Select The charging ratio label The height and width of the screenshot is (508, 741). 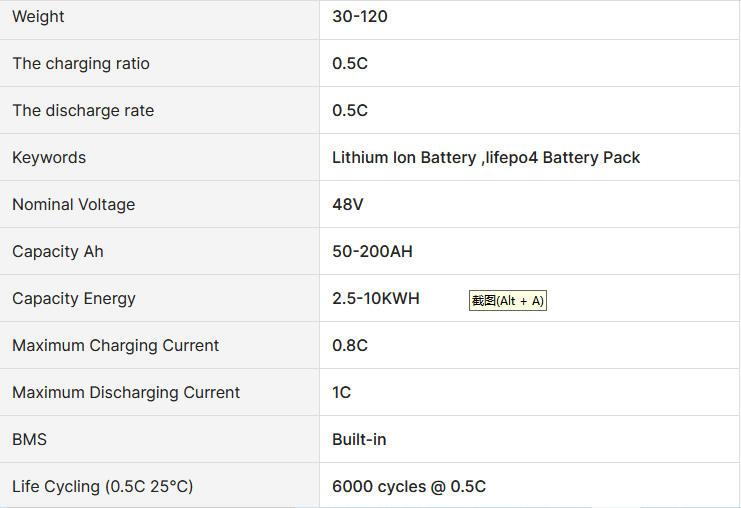click(x=81, y=64)
